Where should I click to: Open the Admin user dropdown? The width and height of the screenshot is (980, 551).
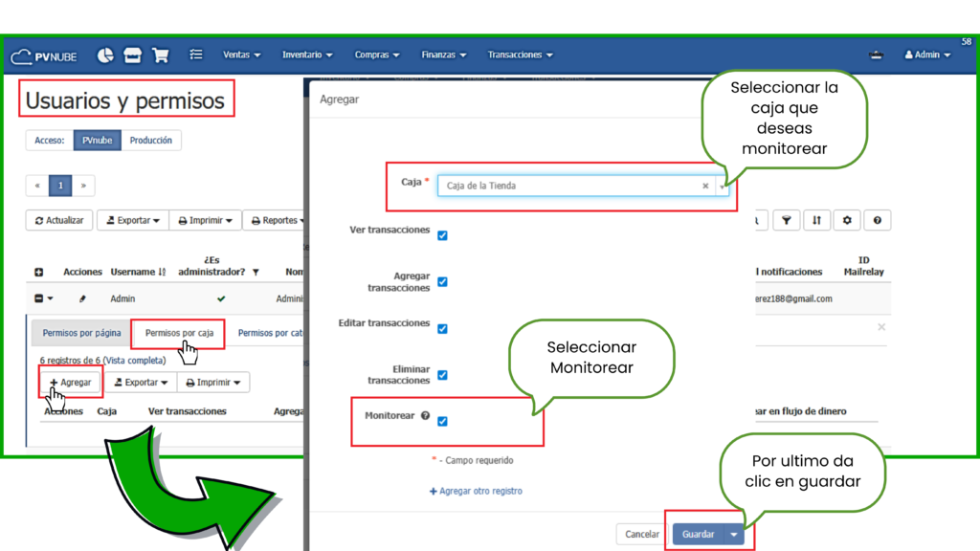(927, 55)
